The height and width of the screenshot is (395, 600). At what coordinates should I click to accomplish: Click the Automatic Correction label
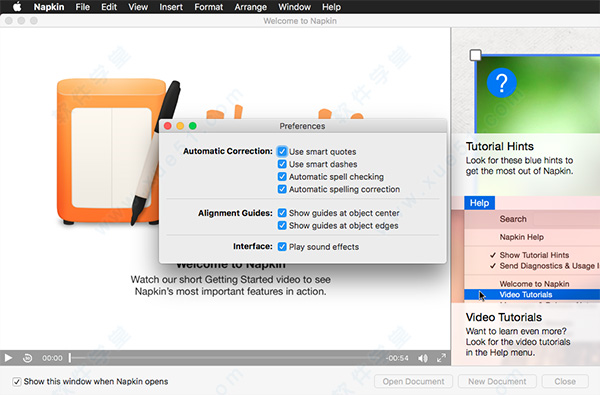[228, 151]
